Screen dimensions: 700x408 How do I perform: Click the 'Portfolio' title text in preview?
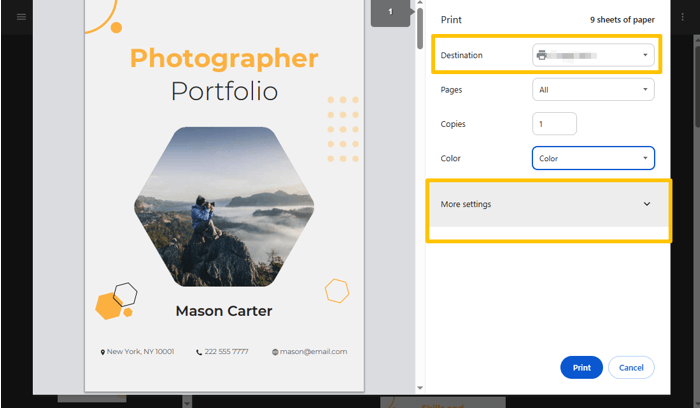224,92
